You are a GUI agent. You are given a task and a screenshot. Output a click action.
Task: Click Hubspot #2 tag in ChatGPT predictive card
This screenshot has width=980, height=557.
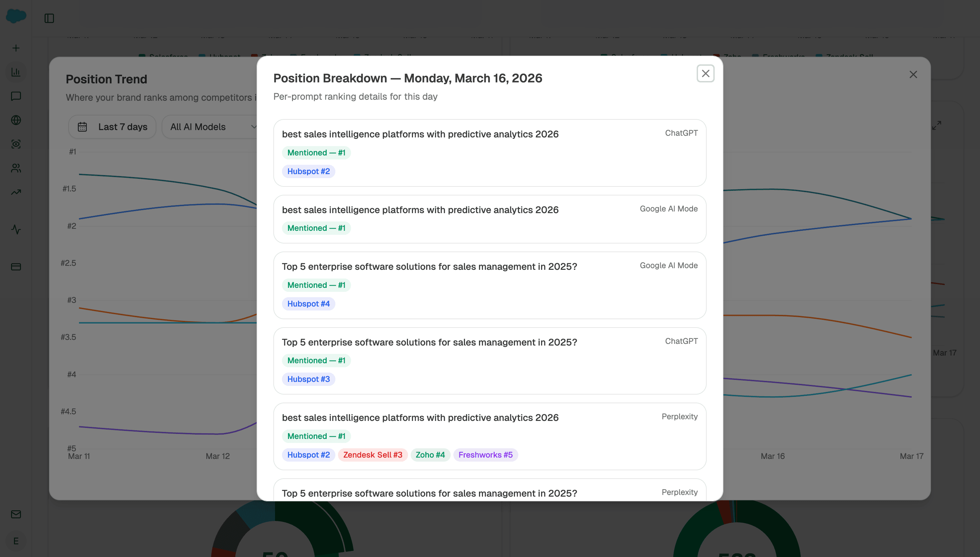pyautogui.click(x=308, y=171)
